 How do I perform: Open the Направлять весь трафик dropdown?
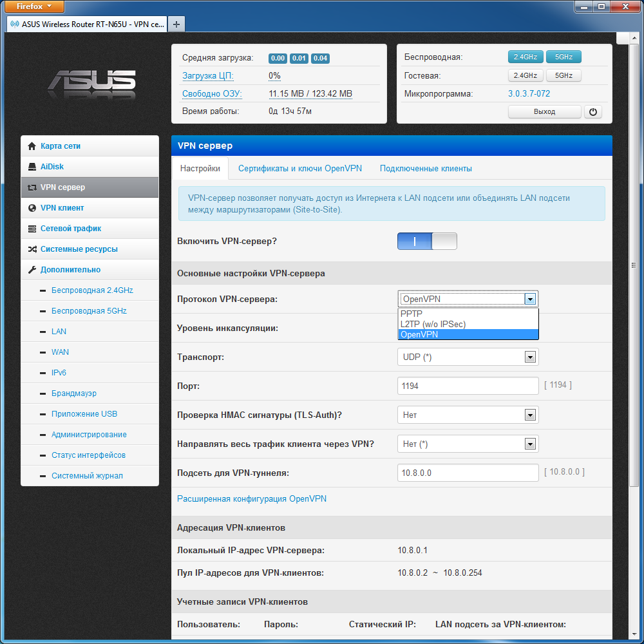468,444
